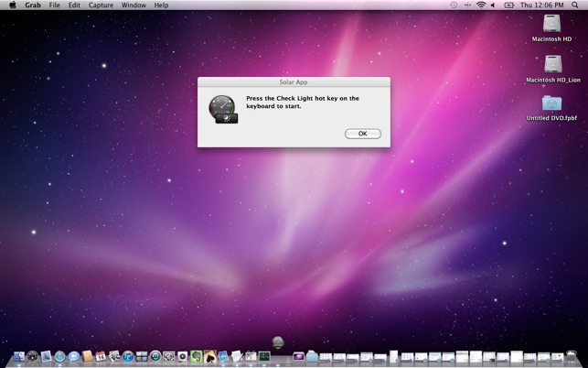Click the Thu 12:06 PM clock

[x=542, y=5]
